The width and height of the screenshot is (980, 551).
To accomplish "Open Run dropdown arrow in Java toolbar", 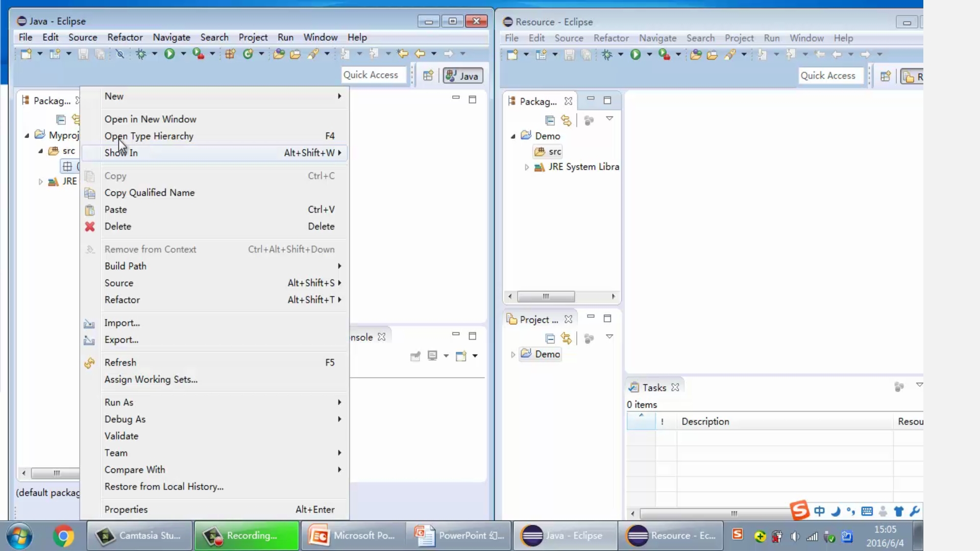I will click(x=183, y=54).
